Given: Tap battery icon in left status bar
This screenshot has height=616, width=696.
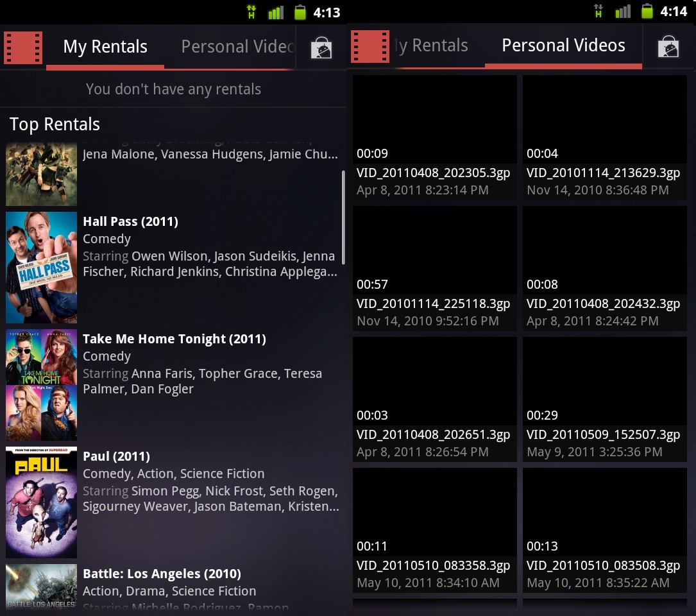Looking at the screenshot, I should [300, 12].
